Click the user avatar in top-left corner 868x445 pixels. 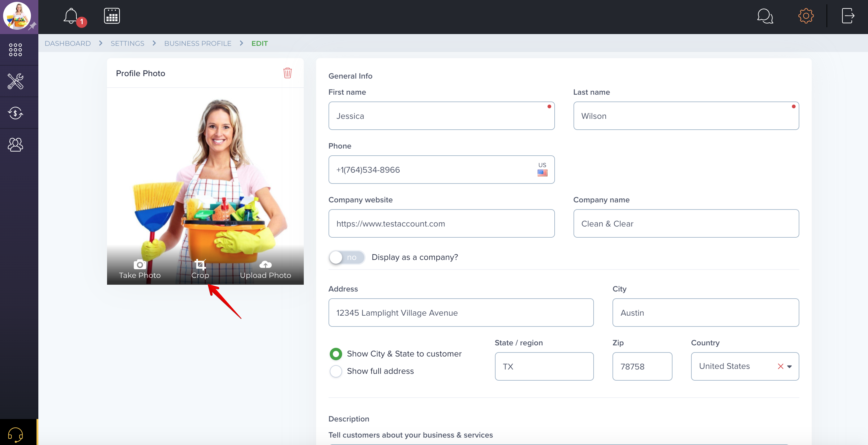[17, 16]
